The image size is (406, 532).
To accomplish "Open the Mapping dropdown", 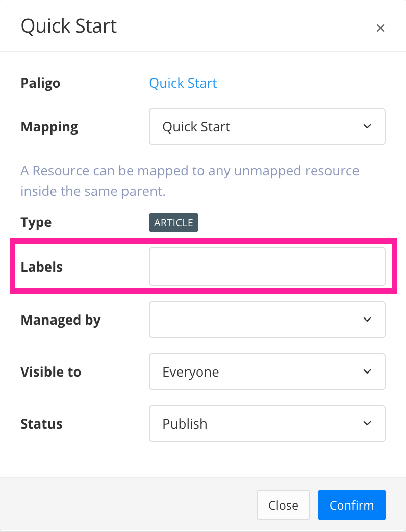I will click(x=267, y=126).
